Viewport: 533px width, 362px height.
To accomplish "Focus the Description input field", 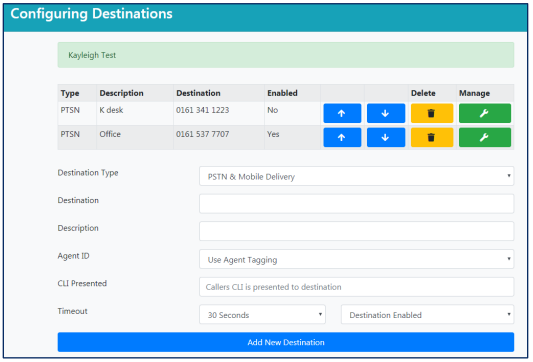I will pos(356,231).
